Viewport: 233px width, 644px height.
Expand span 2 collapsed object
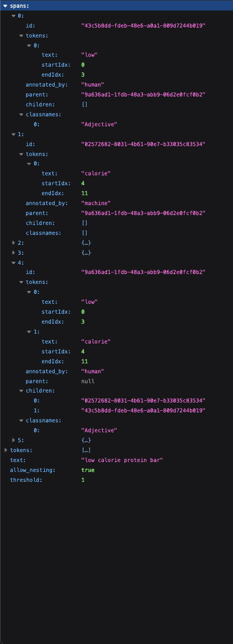(14, 243)
